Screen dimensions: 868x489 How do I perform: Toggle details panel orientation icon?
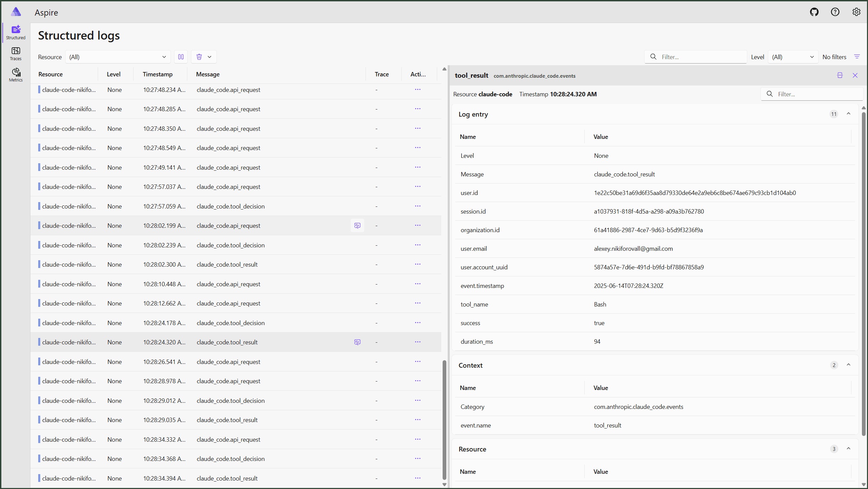tap(840, 75)
